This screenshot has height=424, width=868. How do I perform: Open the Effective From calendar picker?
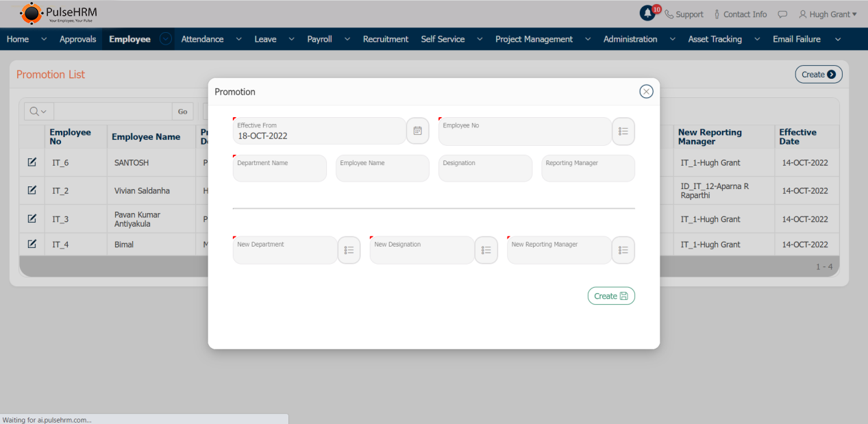click(417, 131)
